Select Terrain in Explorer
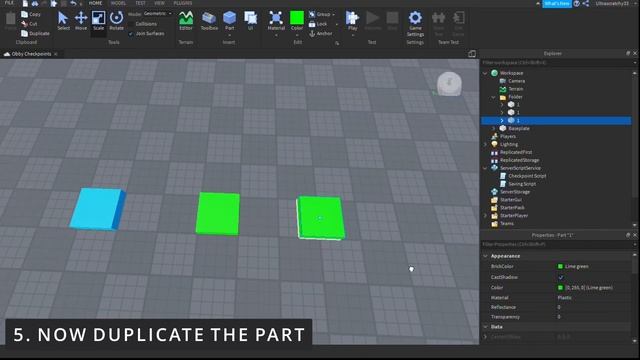Image resolution: width=640 pixels, height=360 pixels. pos(516,89)
